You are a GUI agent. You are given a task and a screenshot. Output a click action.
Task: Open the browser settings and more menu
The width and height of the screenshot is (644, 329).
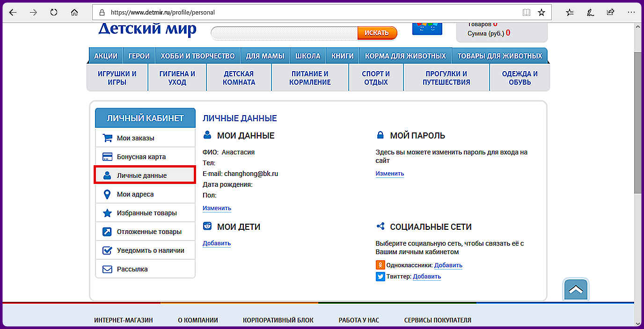(x=631, y=13)
